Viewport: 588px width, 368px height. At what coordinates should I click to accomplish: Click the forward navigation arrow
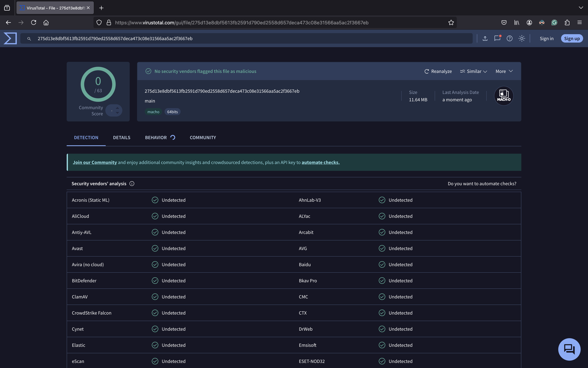click(21, 23)
